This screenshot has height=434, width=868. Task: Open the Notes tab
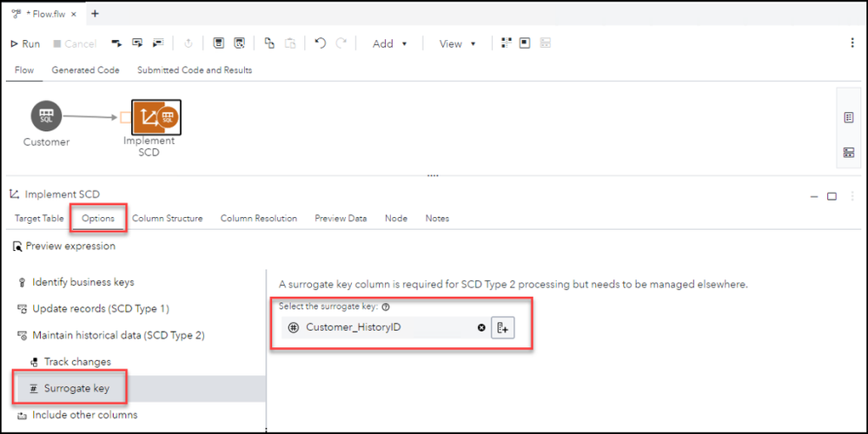click(437, 219)
